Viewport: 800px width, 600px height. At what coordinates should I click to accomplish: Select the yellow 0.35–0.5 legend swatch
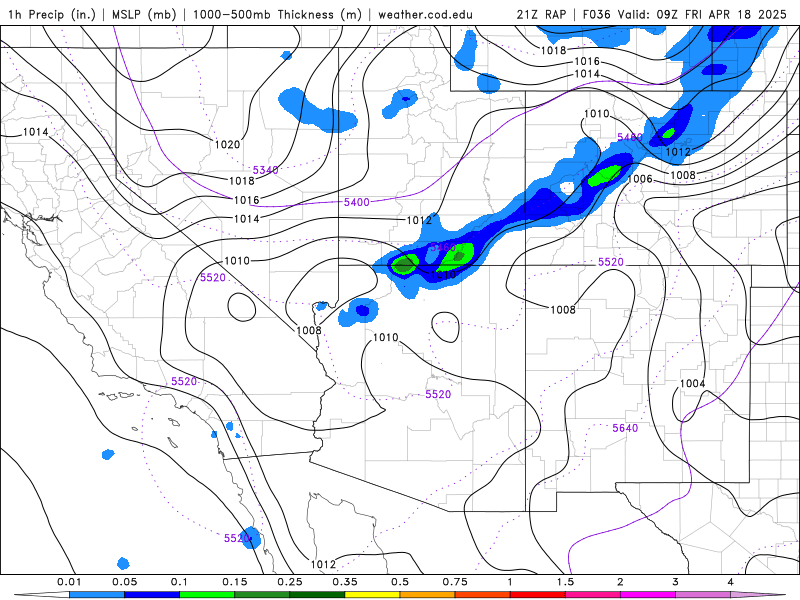[x=372, y=595]
